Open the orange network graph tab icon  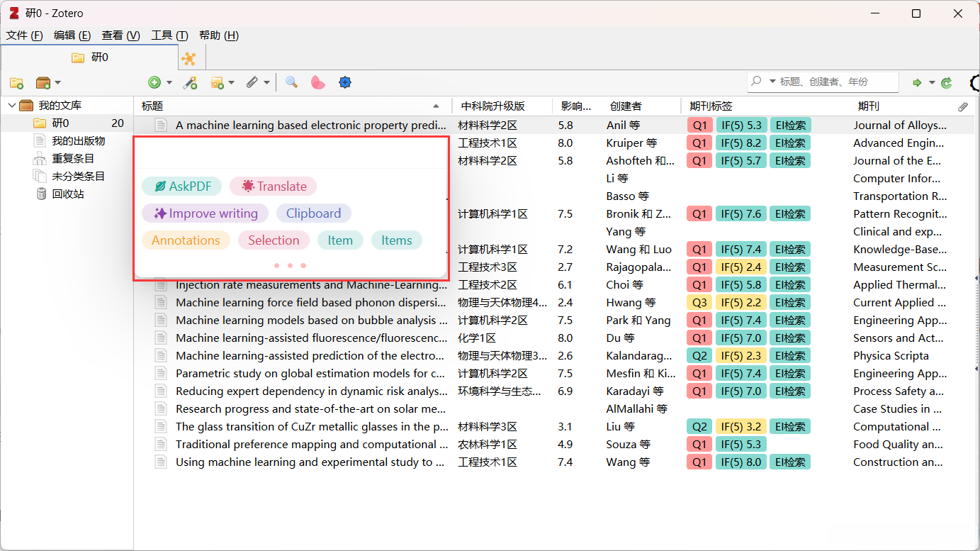tap(188, 58)
